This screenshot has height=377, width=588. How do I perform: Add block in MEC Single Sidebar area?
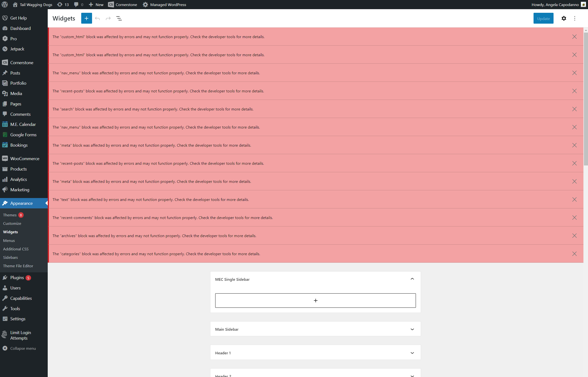[x=315, y=300]
